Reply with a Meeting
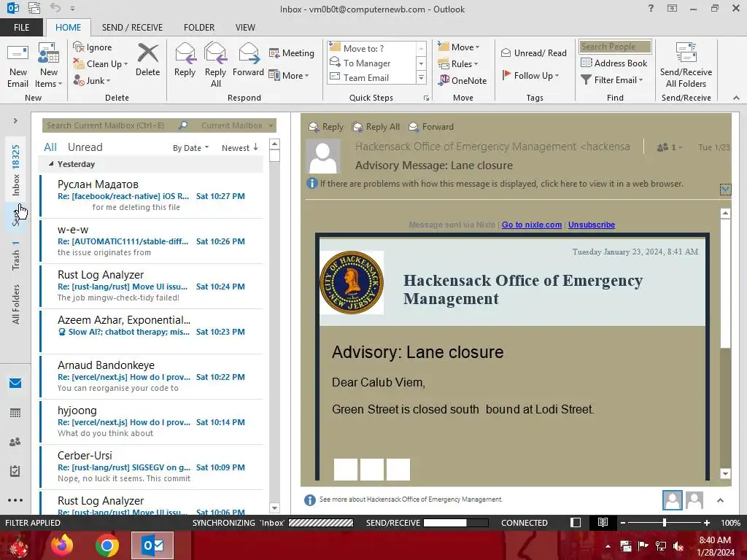The width and height of the screenshot is (747, 560). click(292, 52)
